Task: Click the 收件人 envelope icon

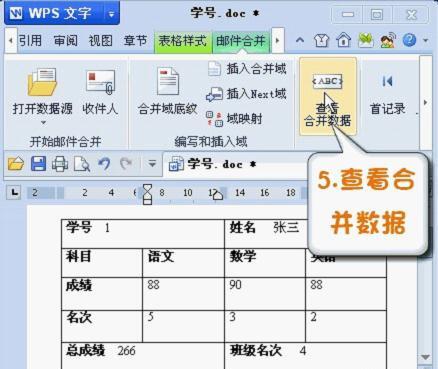Action: (x=100, y=82)
